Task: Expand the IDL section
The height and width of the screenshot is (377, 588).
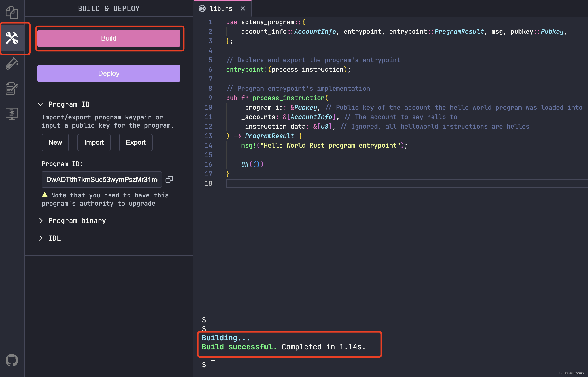Action: pyautogui.click(x=41, y=238)
